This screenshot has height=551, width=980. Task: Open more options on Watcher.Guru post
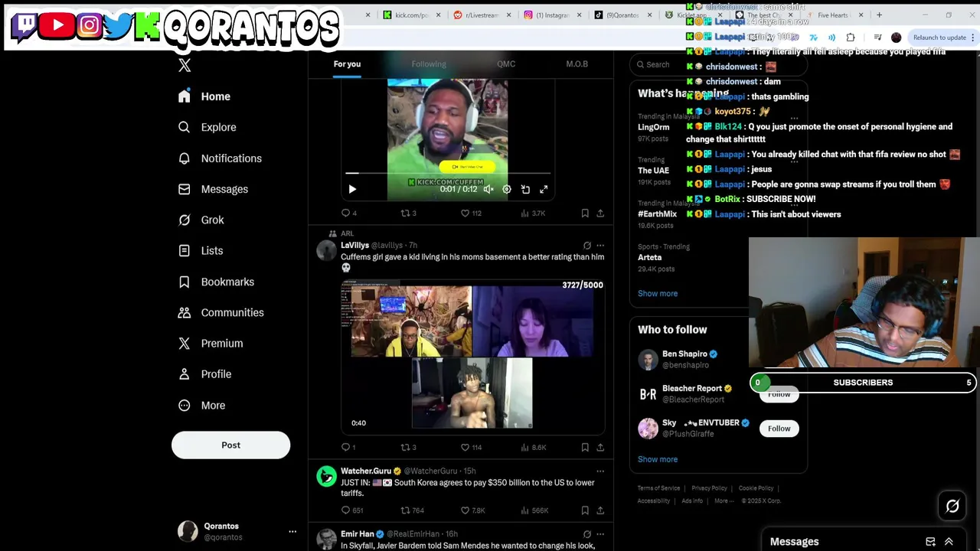[600, 471]
